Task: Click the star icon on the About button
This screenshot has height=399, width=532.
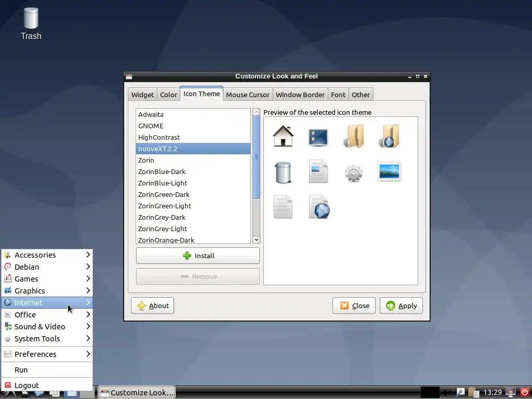Action: click(x=141, y=305)
